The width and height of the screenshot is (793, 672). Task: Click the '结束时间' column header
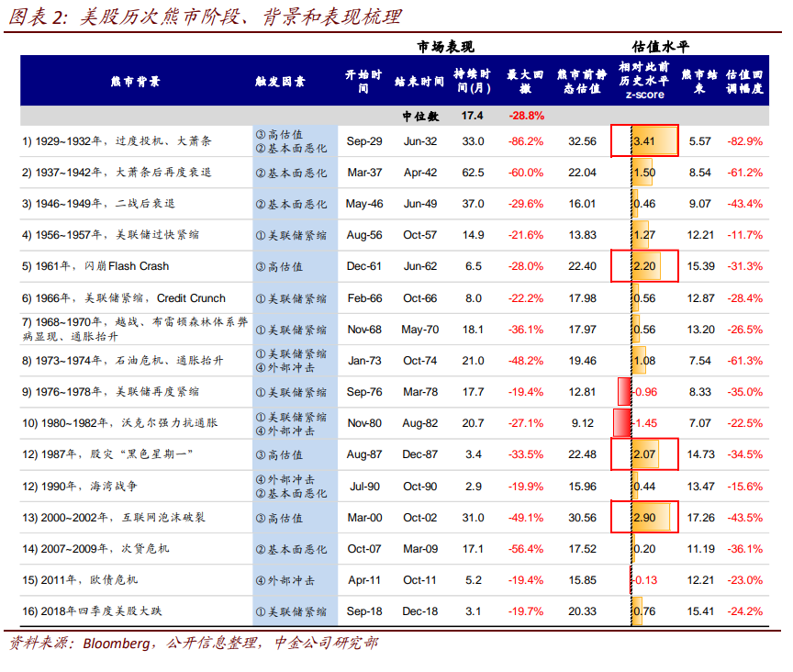(419, 82)
